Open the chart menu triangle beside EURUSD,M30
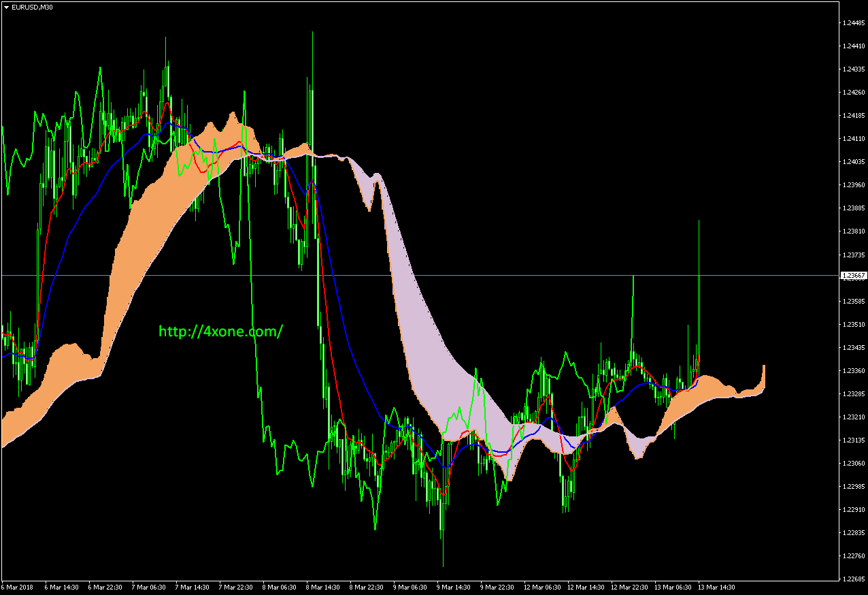Image resolution: width=868 pixels, height=595 pixels. tap(6, 7)
